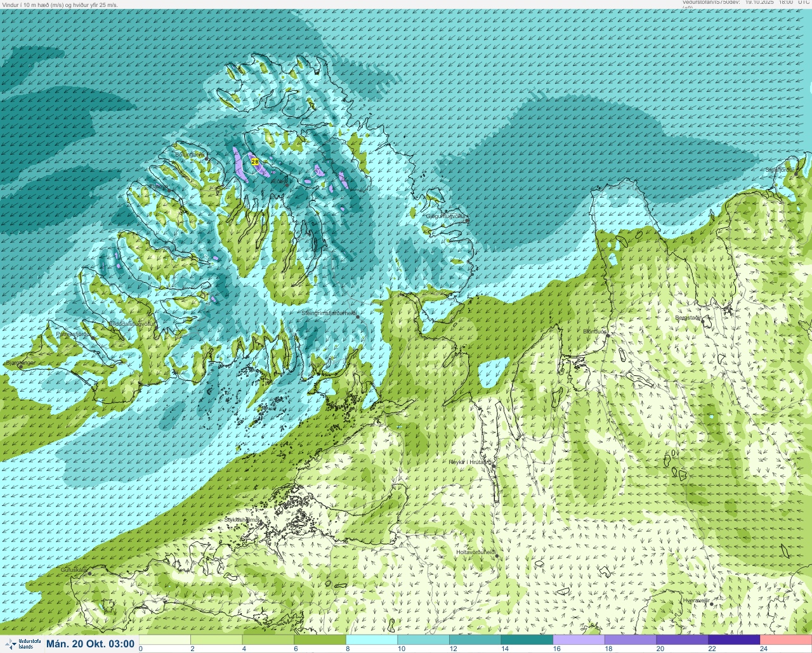Select the Blönduós station label
The image size is (812, 653).
click(595, 332)
